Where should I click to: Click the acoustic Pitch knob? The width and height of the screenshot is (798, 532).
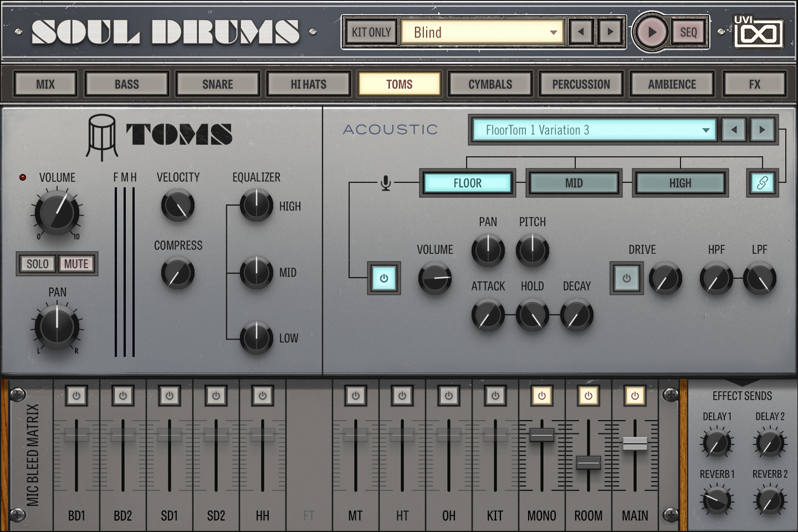click(533, 250)
